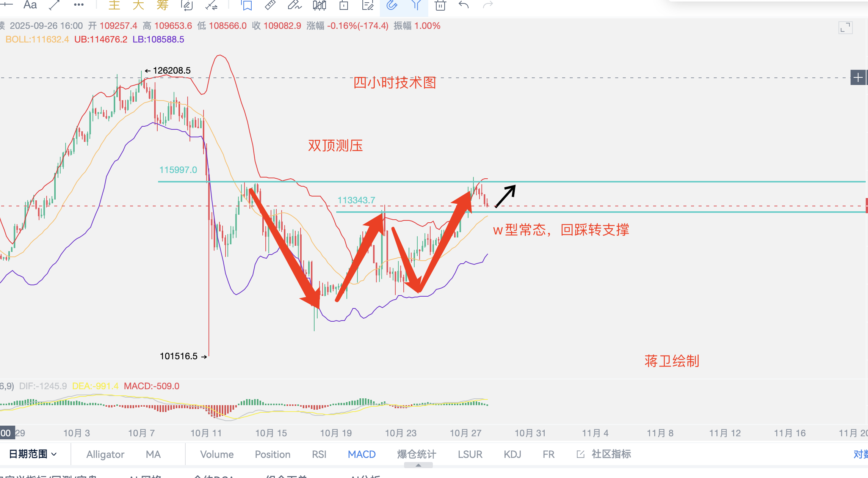This screenshot has width=868, height=478.
Task: Open more drawing tools (three dots)
Action: 79,5
